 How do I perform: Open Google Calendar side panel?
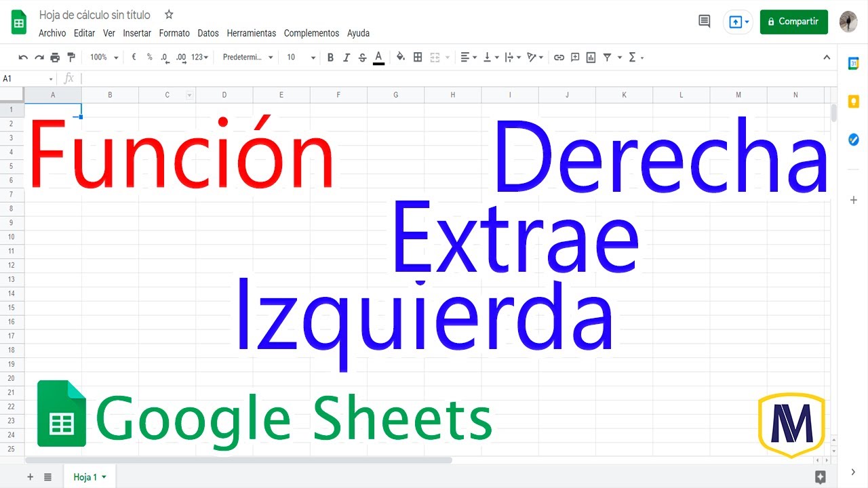tap(854, 64)
